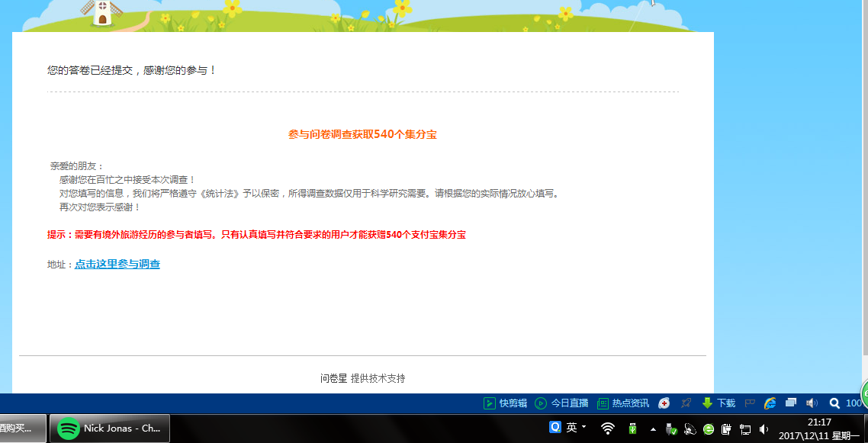Click the line 感谢您在百忙之中接受本次调查！

(127, 180)
